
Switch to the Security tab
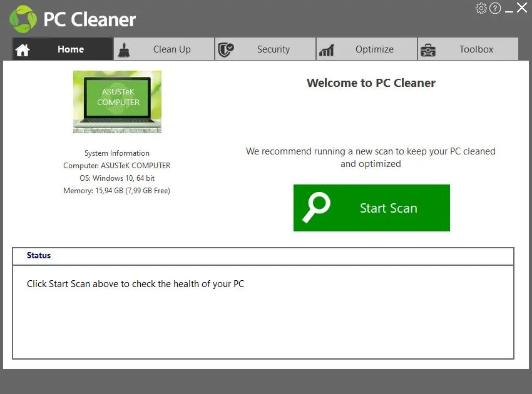coord(273,49)
